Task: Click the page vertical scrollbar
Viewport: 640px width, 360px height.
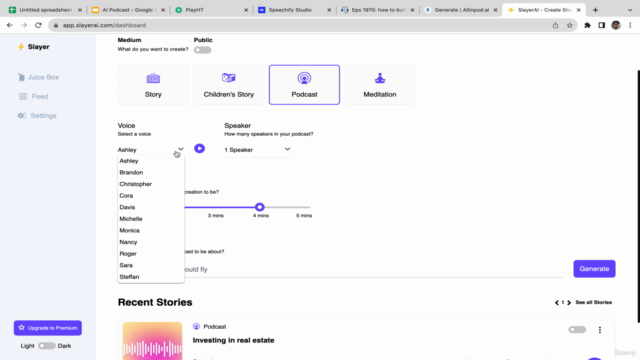Action: (x=638, y=196)
